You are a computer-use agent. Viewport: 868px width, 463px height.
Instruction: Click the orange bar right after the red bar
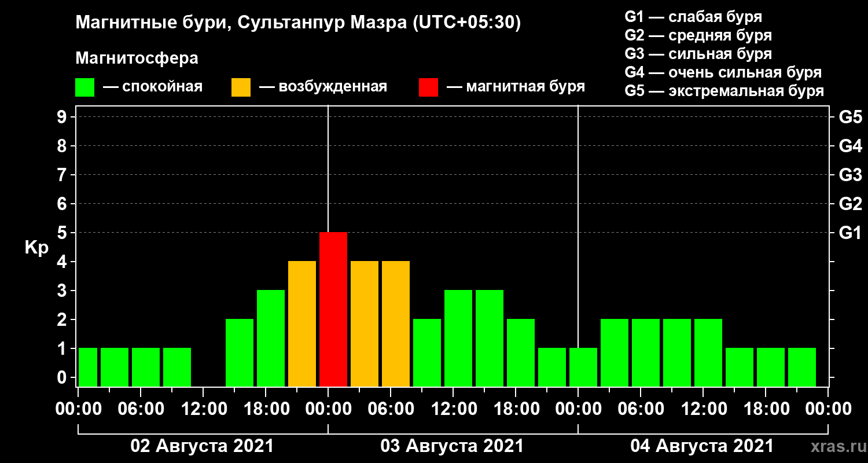365,324
